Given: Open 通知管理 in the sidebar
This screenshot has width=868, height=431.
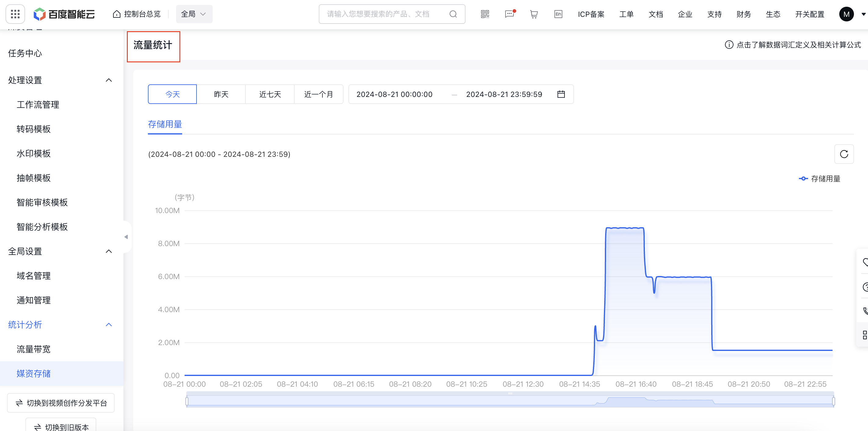Looking at the screenshot, I should point(33,300).
